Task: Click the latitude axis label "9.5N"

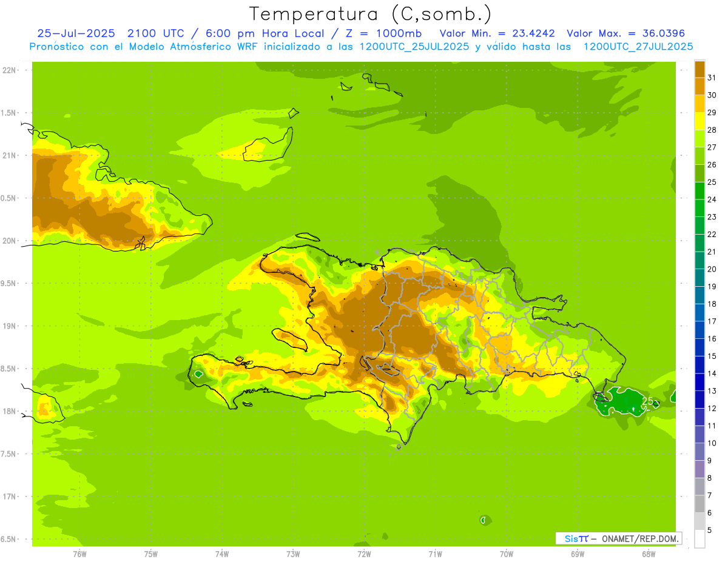Action: point(9,283)
